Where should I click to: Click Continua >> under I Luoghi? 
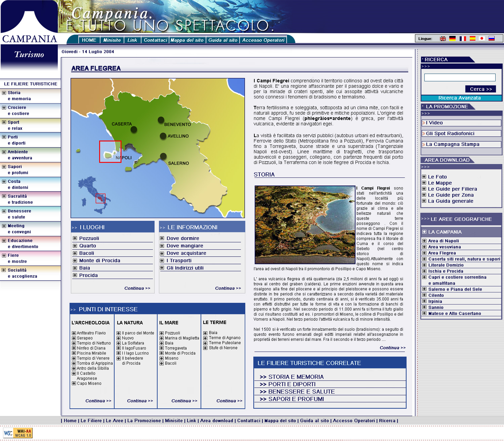(137, 288)
